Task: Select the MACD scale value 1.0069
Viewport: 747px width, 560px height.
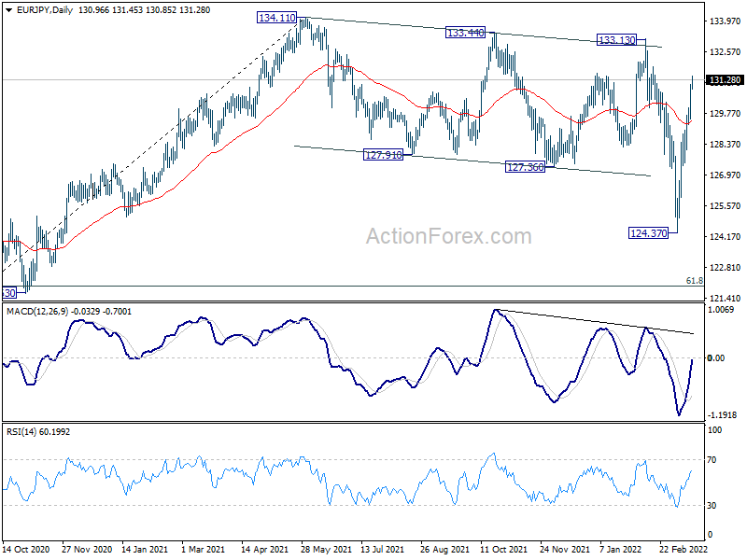Action: [x=721, y=310]
